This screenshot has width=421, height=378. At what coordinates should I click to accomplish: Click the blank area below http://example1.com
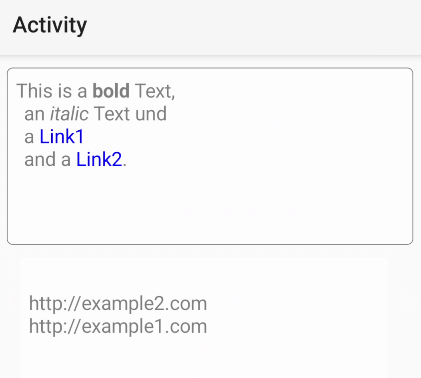203,357
